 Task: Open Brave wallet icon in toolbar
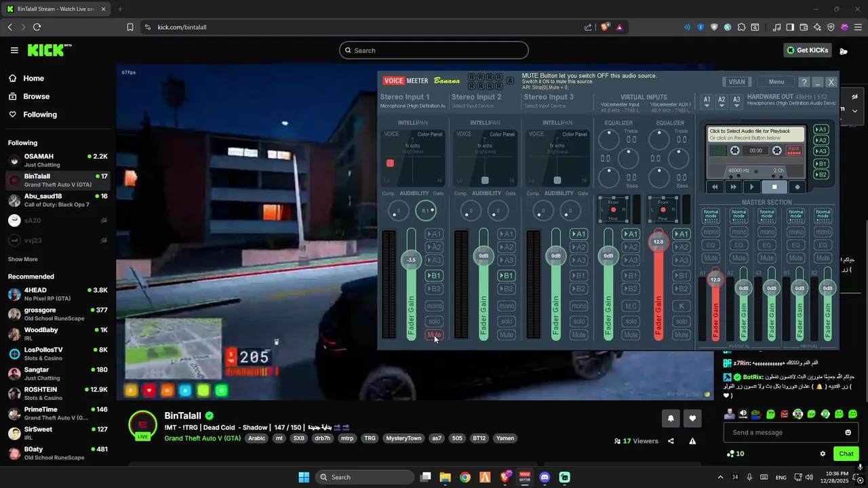point(804,27)
